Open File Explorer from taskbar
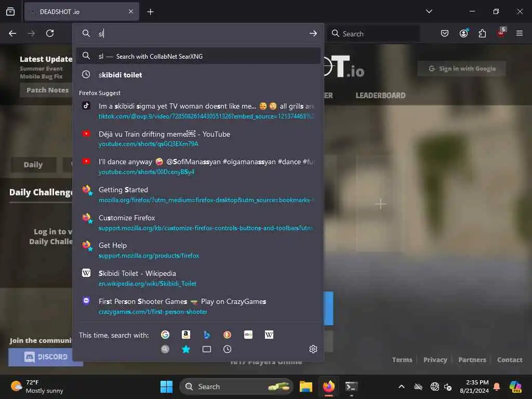 pos(305,387)
